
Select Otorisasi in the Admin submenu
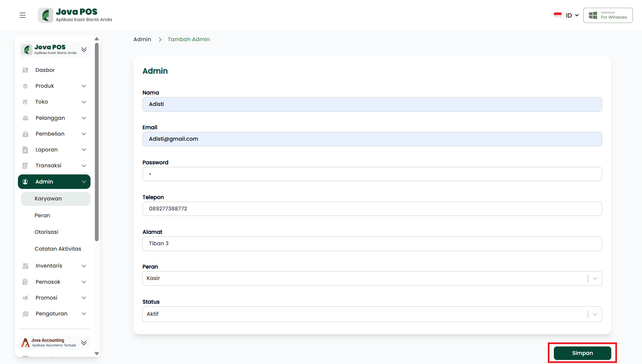pos(46,232)
